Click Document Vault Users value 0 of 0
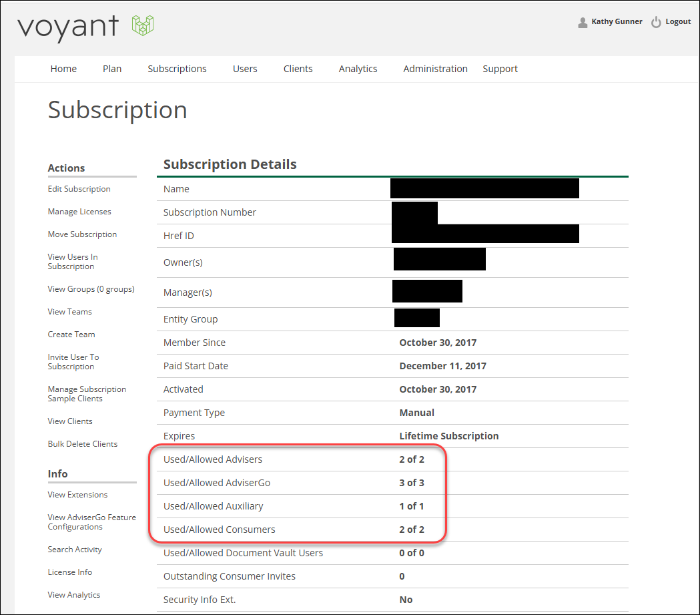700x615 pixels. coord(412,553)
